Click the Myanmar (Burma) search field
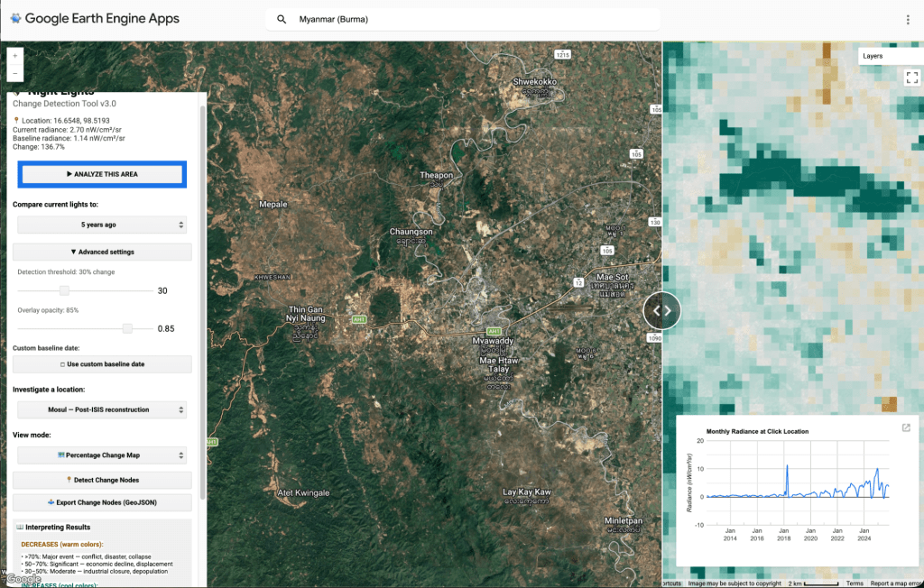Viewport: 924px width, 588px height. tap(463, 20)
